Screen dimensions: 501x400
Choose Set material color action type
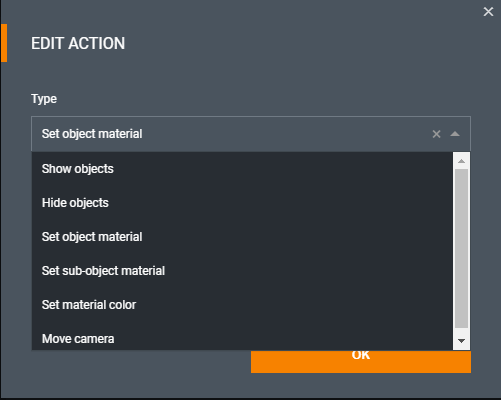[x=89, y=305]
